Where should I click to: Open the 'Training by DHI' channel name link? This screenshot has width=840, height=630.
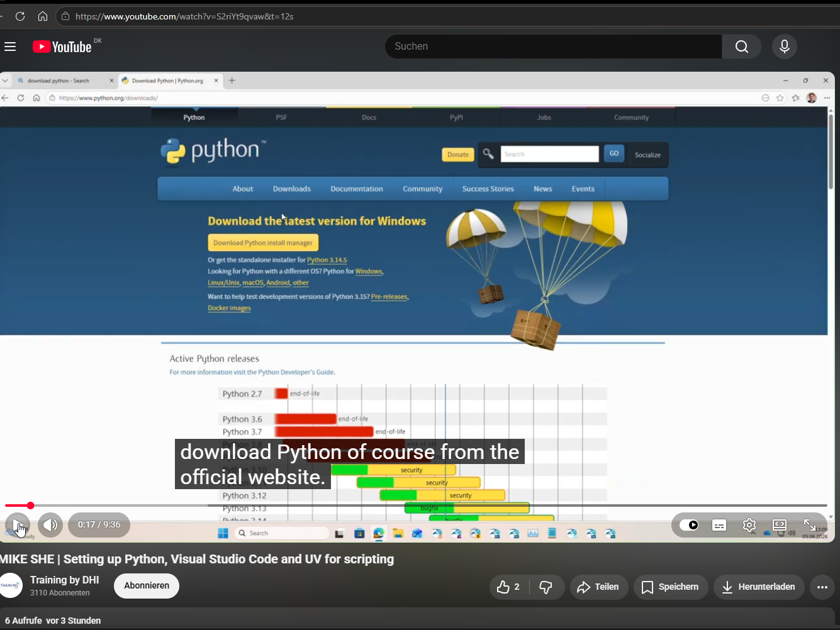[65, 580]
